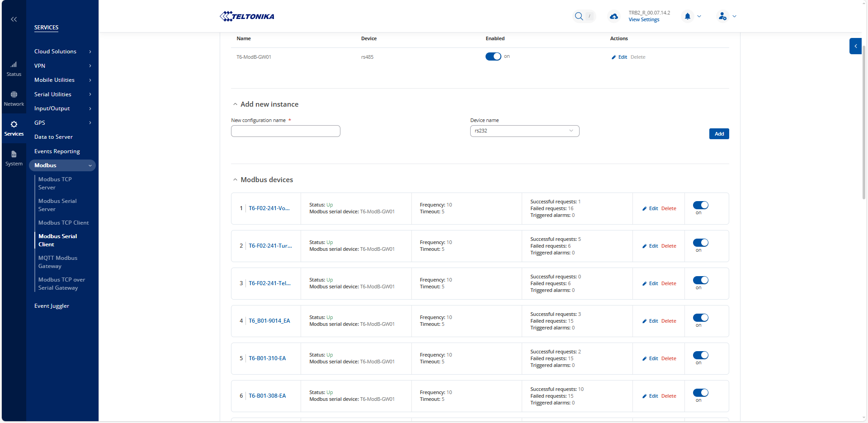Click the blue Add button
Screen dimensions: 868x423
point(719,134)
